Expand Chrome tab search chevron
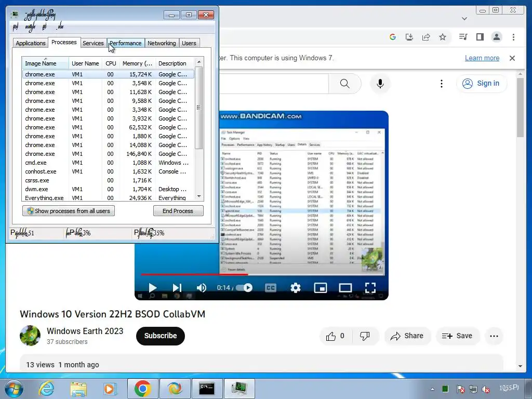Image resolution: width=532 pixels, height=399 pixels. [x=464, y=19]
